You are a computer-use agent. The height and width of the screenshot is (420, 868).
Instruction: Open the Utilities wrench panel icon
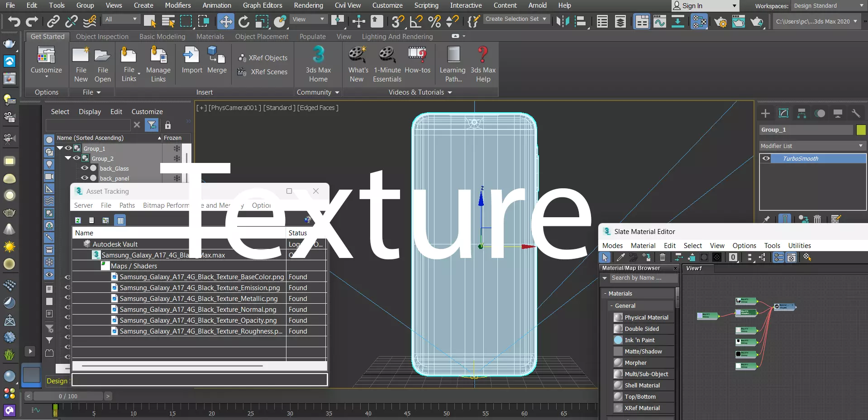855,113
